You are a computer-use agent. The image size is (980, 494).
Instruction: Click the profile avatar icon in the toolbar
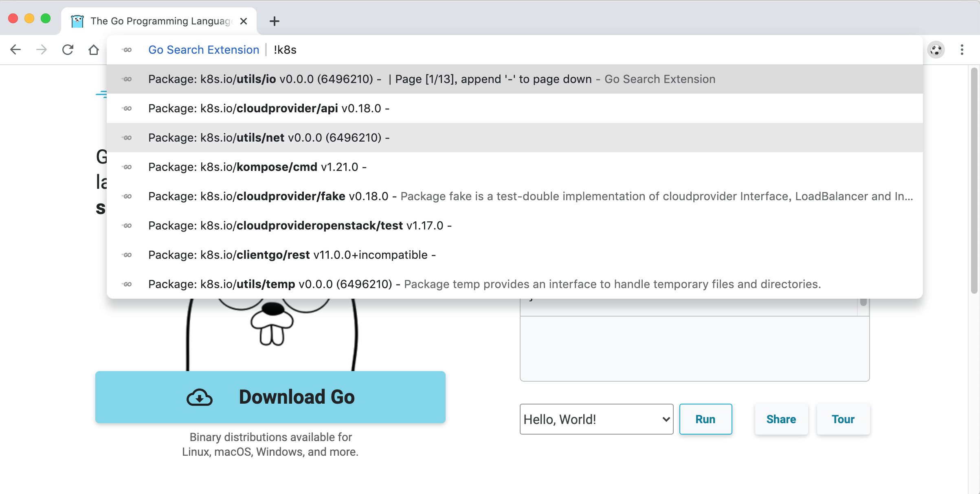tap(936, 50)
